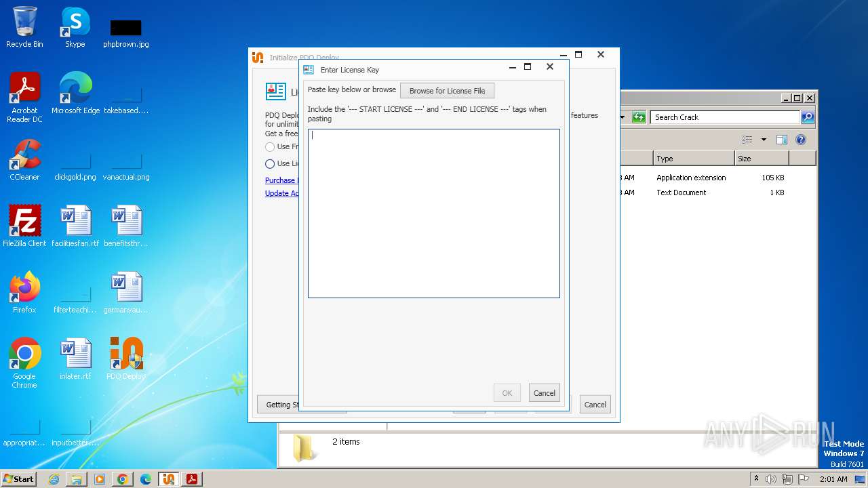
Task: Select the Use License radio option
Action: (271, 164)
